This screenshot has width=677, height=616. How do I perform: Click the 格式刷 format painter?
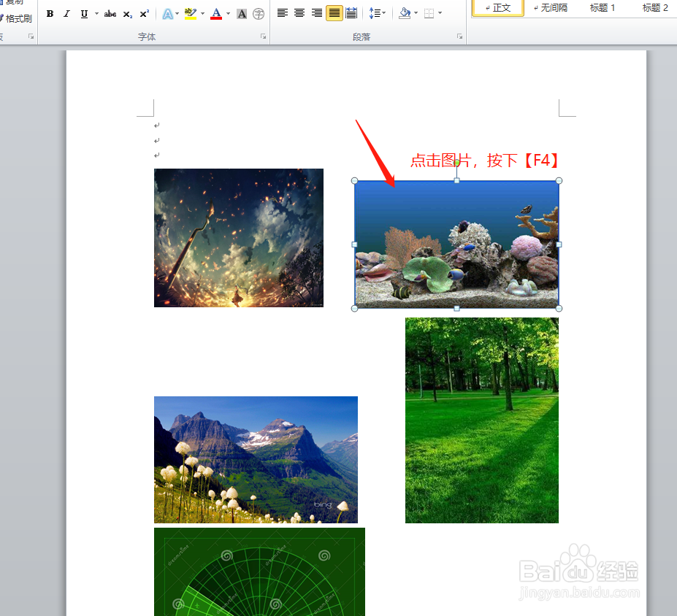(16, 18)
